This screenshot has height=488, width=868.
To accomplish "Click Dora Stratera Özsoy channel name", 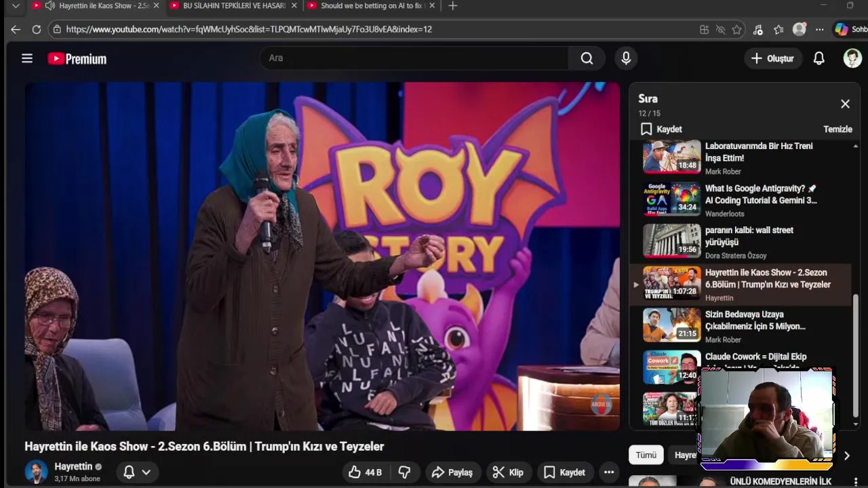I will click(736, 256).
